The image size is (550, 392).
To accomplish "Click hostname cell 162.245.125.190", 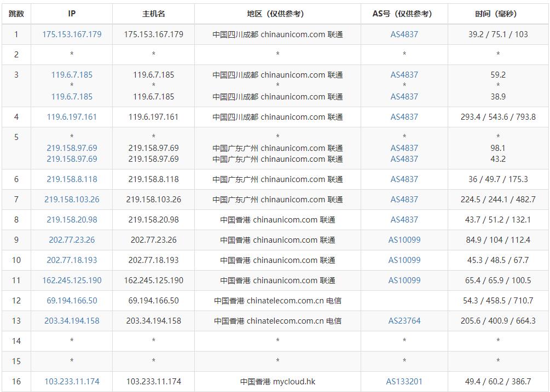I will (x=154, y=280).
